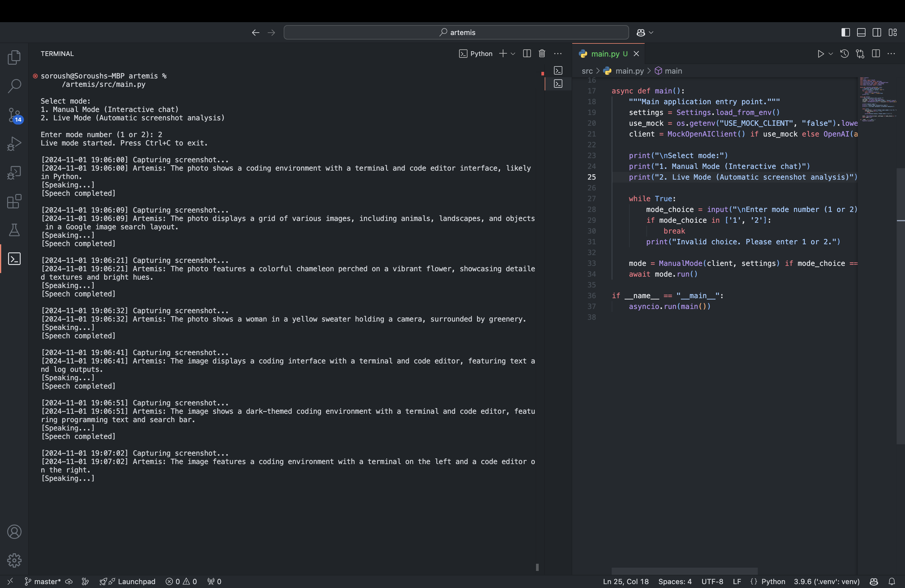Click the artemis command center search box
The width and height of the screenshot is (905, 588).
pyautogui.click(x=456, y=32)
